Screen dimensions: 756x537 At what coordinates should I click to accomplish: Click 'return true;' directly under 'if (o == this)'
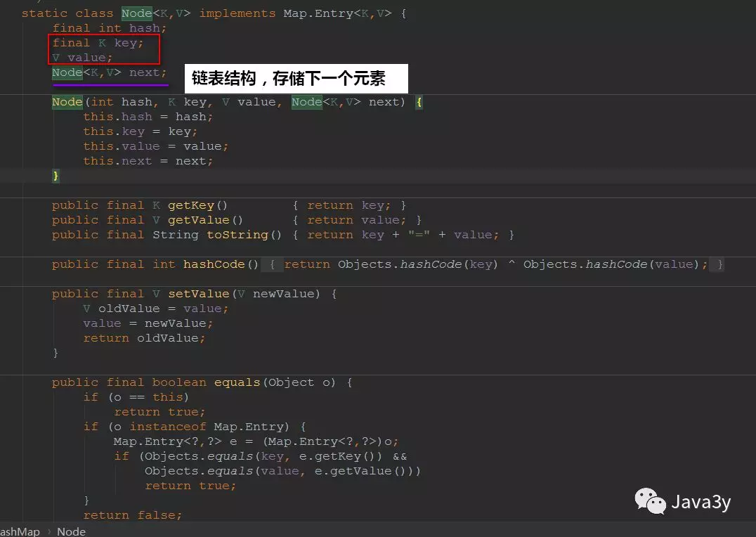coord(159,412)
